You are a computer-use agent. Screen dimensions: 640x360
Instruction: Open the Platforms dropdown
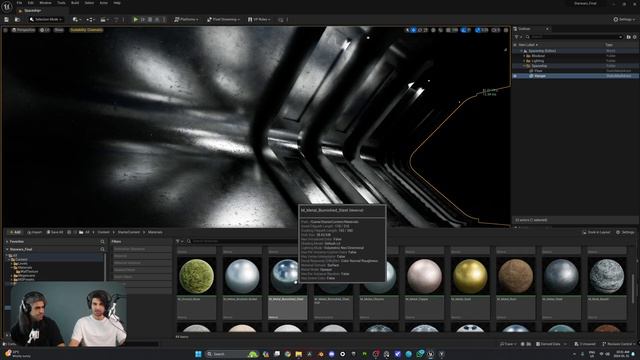coord(186,19)
